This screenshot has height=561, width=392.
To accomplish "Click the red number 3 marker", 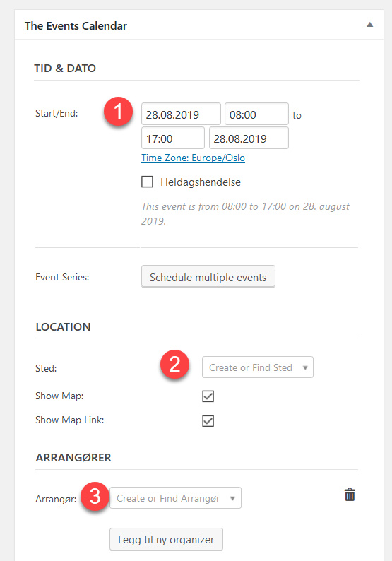I will [95, 497].
